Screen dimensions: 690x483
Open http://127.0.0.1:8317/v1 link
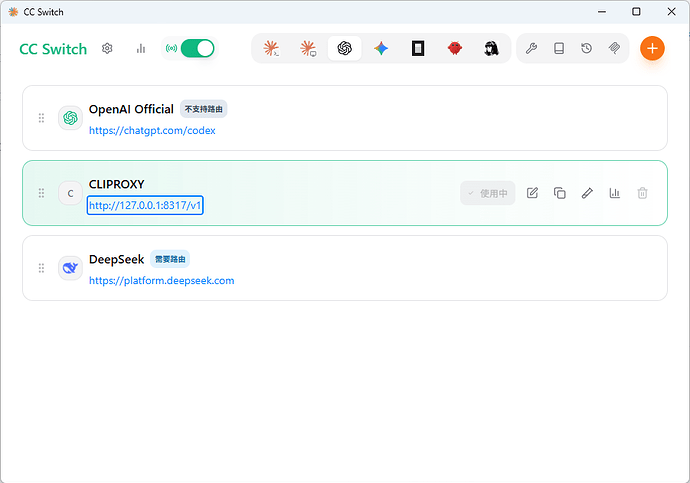tap(145, 205)
